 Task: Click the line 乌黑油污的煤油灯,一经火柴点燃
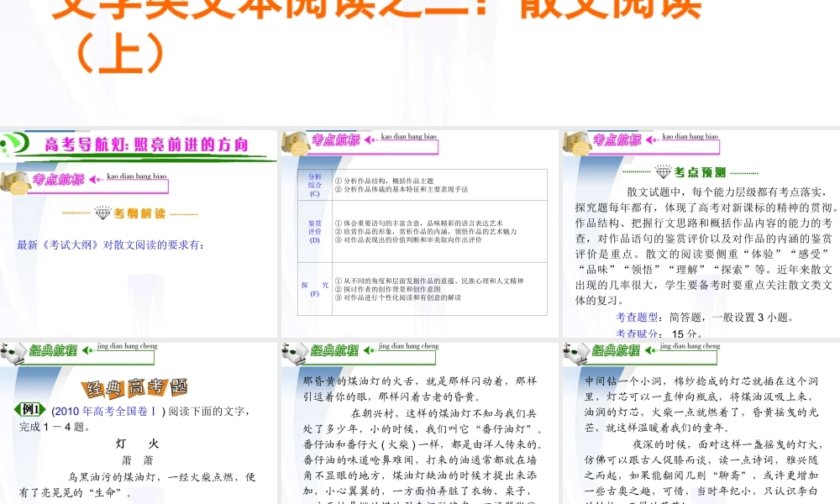[162, 476]
